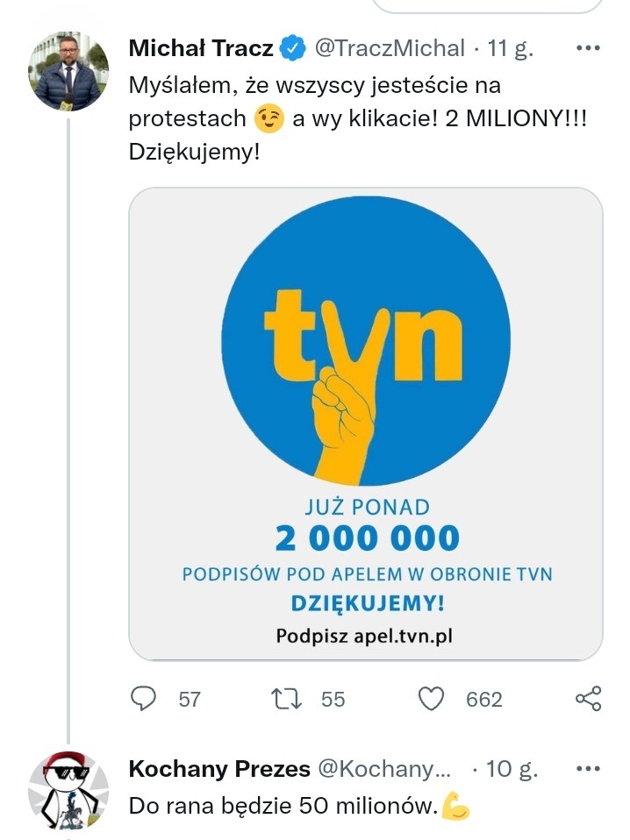
Task: Click the reply icon under Michał Tracz's tweet
Action: pyautogui.click(x=143, y=699)
